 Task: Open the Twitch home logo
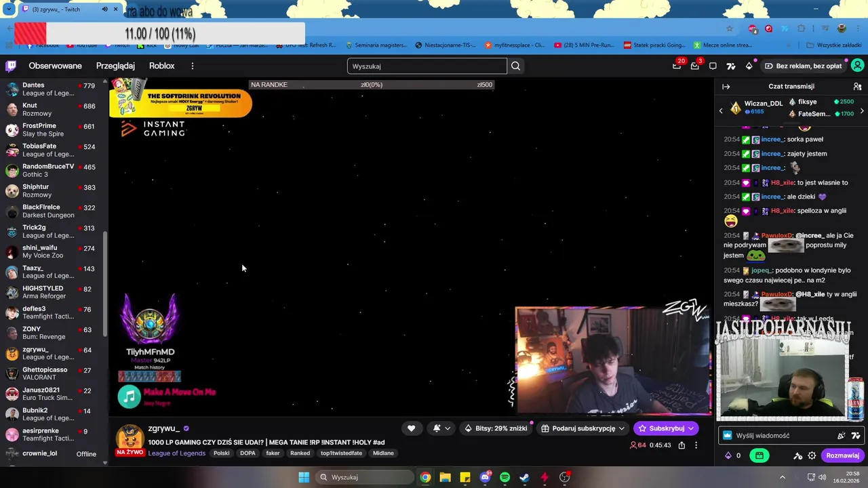coord(11,66)
